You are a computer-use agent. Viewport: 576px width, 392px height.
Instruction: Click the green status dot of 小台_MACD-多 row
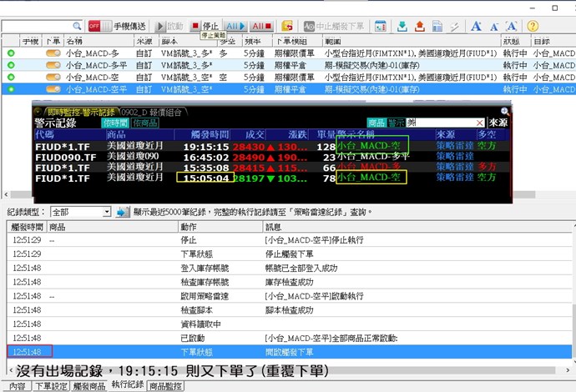click(x=11, y=53)
